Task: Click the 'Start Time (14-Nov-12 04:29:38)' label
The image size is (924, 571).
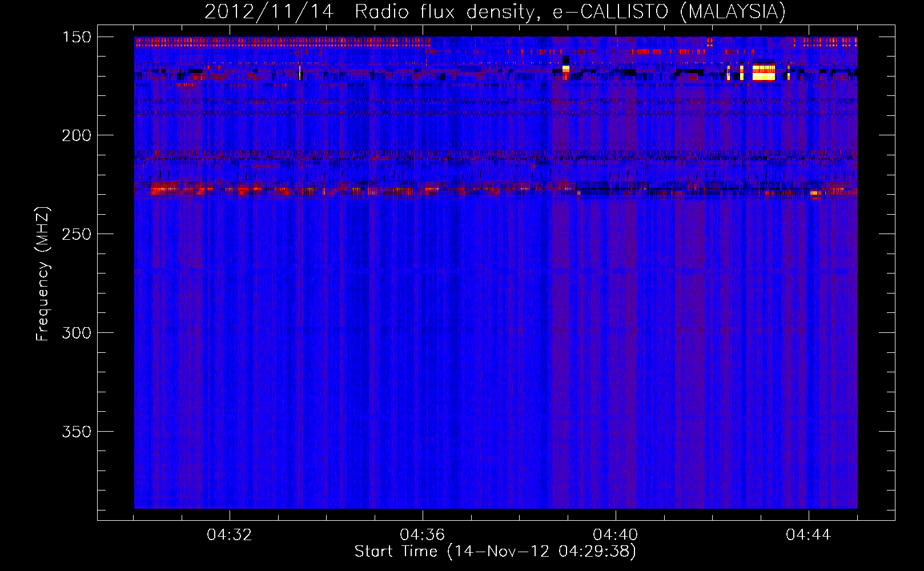Action: pyautogui.click(x=495, y=552)
